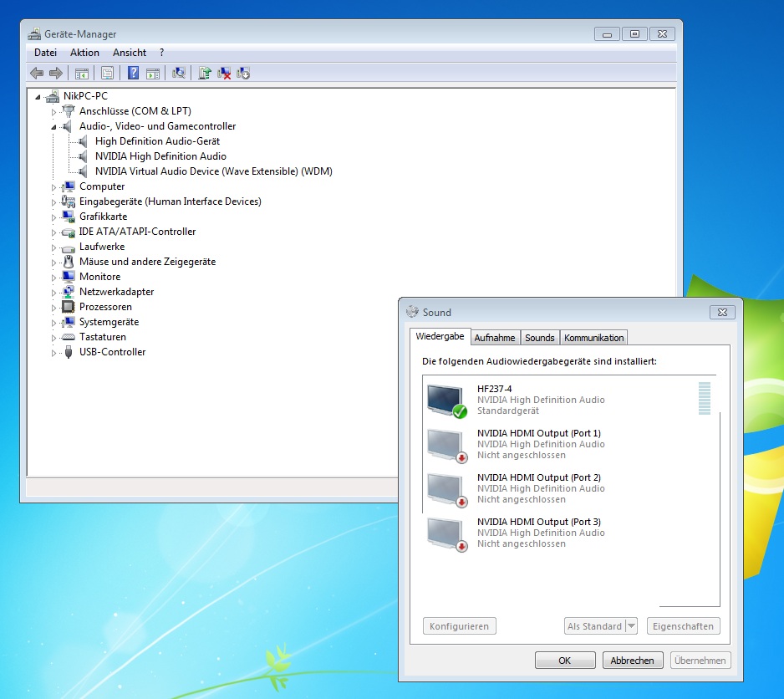Expand the Monitore node
784x699 pixels.
(x=53, y=278)
